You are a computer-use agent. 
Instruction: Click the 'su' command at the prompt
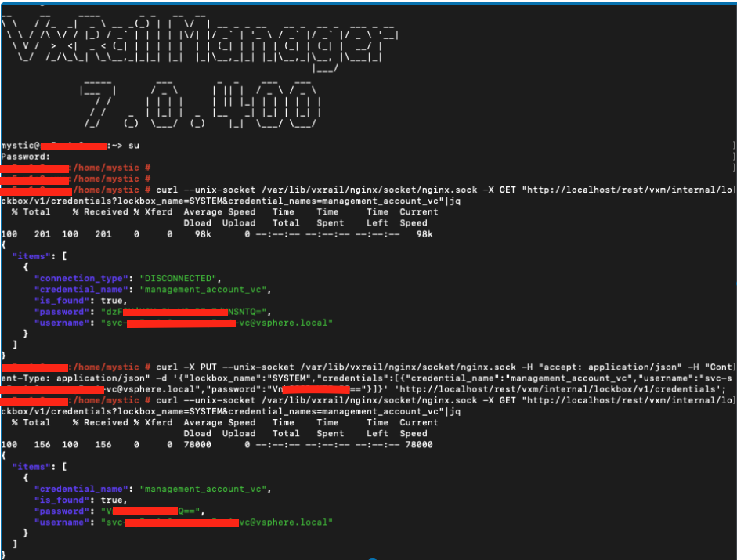(x=133, y=145)
